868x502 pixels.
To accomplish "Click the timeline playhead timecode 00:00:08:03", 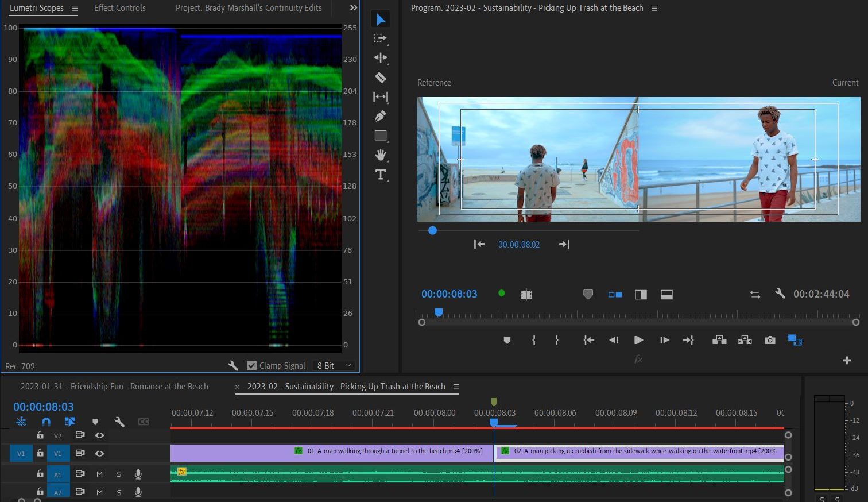I will 44,407.
